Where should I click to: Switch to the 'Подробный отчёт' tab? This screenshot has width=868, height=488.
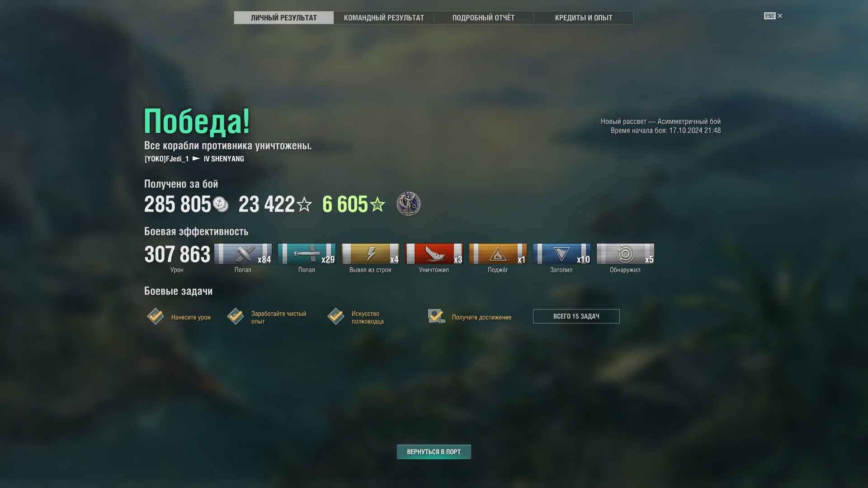[483, 18]
